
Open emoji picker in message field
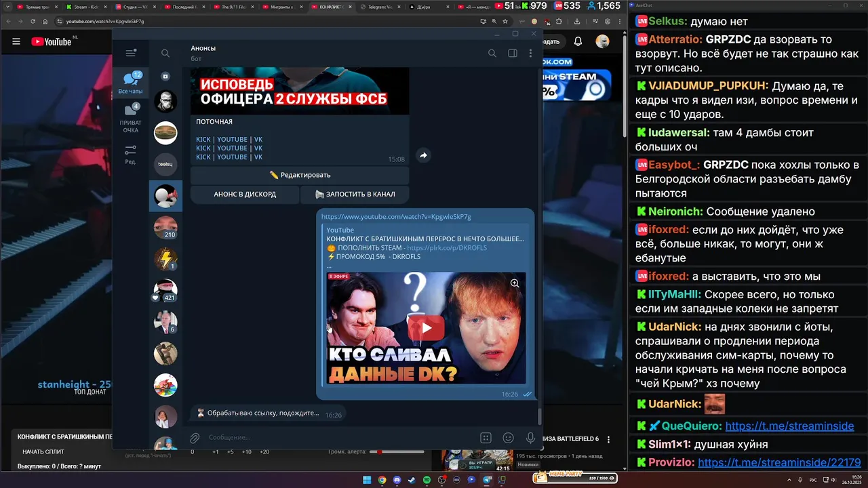tap(508, 438)
